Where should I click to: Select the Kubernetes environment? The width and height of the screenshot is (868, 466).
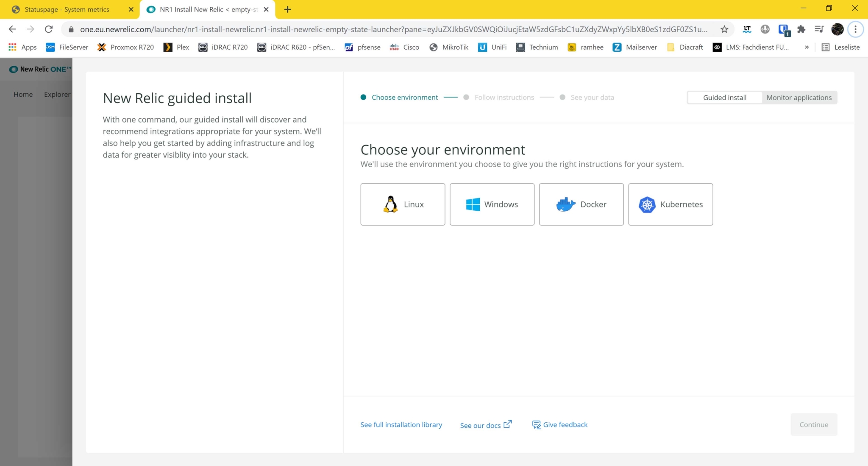pos(670,204)
